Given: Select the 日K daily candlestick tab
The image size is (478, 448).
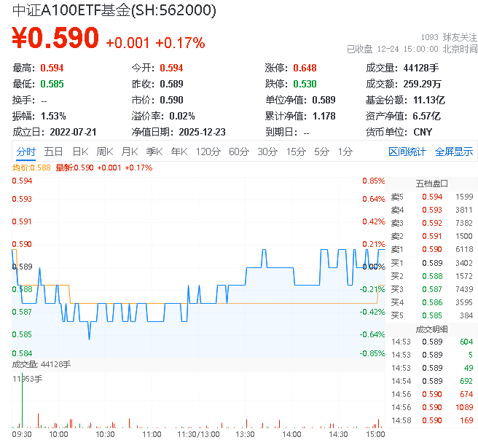Looking at the screenshot, I should click(80, 152).
